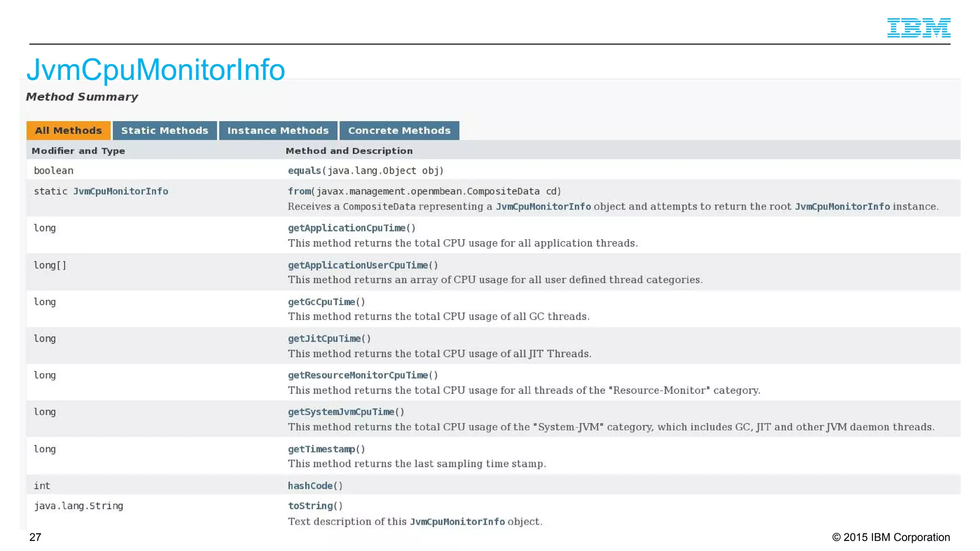Open the toString method link

pyautogui.click(x=310, y=506)
